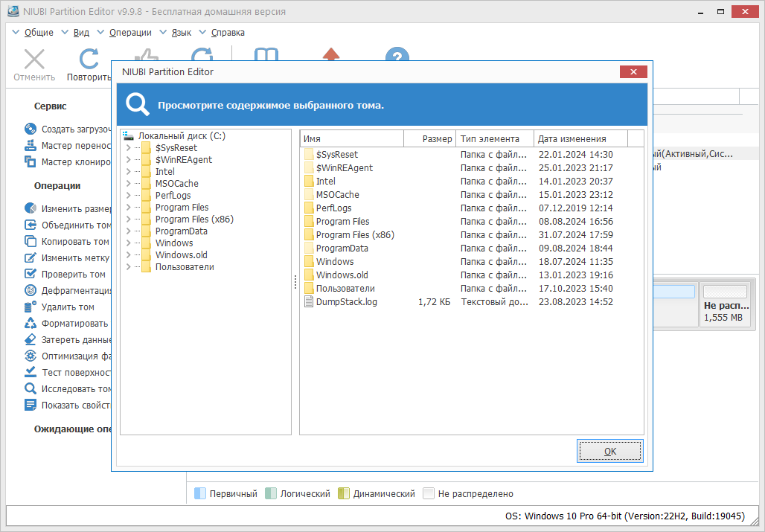
Task: Expand the ProgramData tree folder
Action: coord(128,231)
